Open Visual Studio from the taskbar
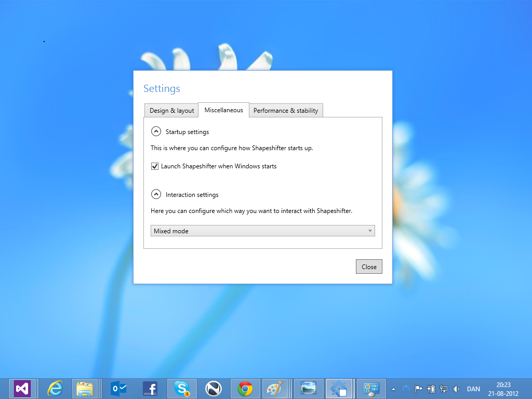This screenshot has height=399, width=532. point(22,389)
